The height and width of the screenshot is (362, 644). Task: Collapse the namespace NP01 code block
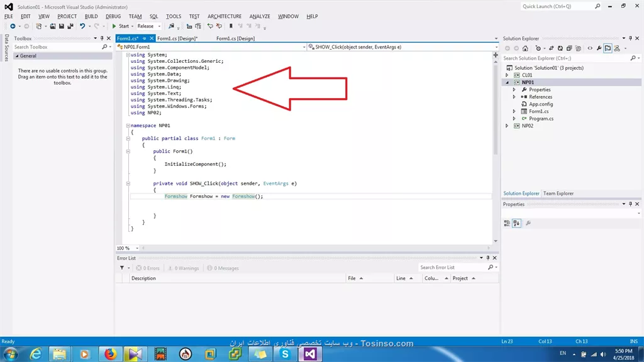[128, 126]
